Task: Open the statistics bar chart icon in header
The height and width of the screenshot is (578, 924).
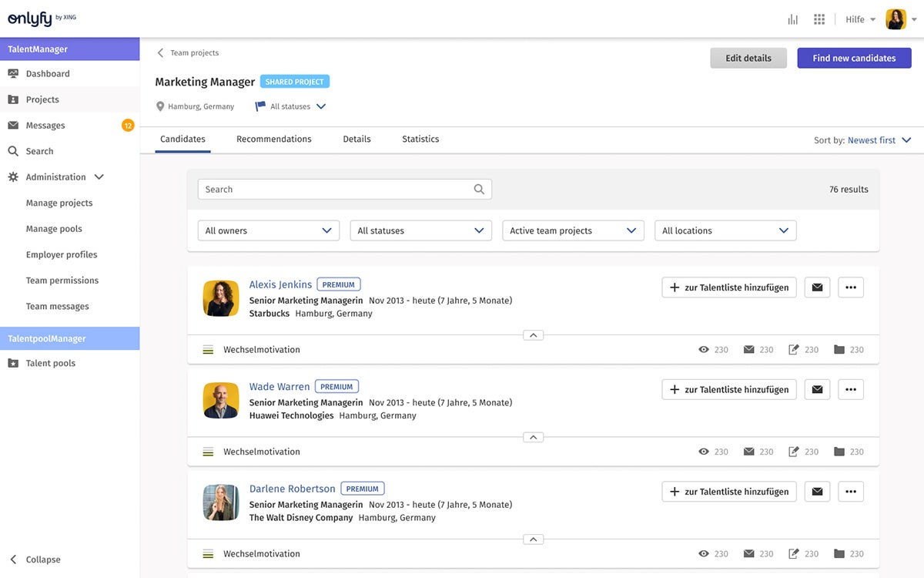Action: (792, 18)
